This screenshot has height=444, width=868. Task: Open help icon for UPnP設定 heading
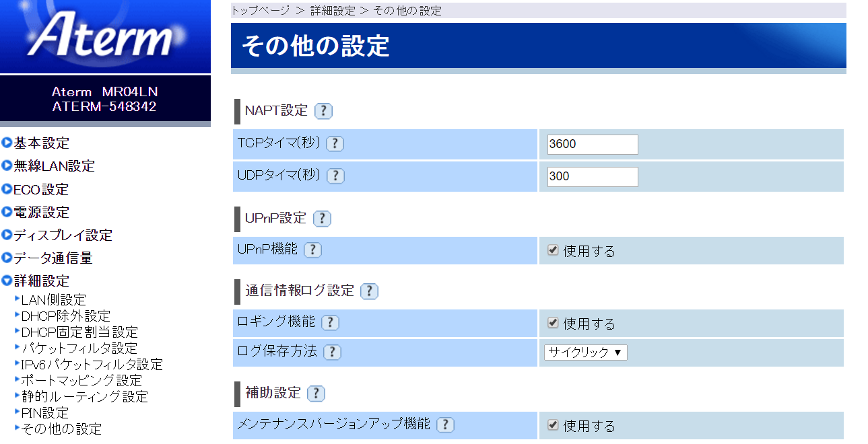click(x=323, y=219)
